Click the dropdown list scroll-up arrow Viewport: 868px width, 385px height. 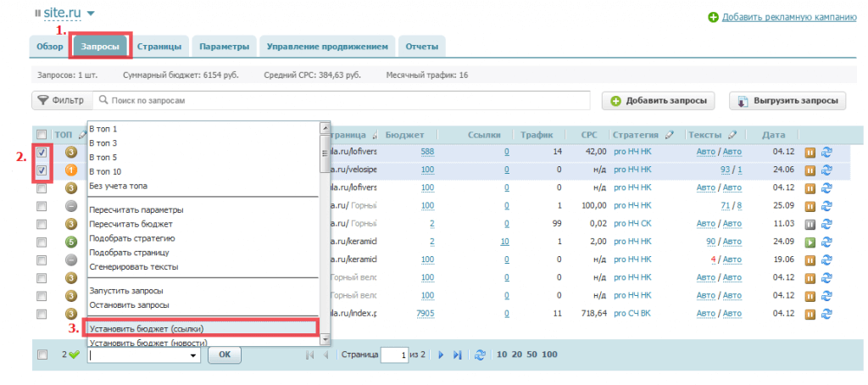coord(325,127)
